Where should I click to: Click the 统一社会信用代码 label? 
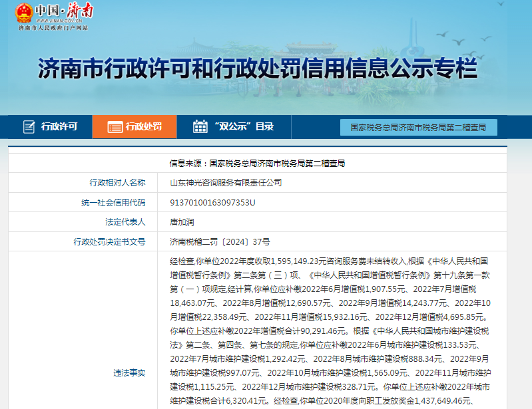coord(113,203)
